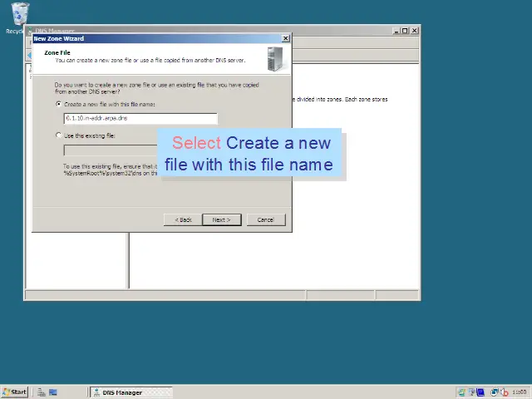This screenshot has height=399, width=532.
Task: Close the DNS Manager window
Action: [x=414, y=31]
